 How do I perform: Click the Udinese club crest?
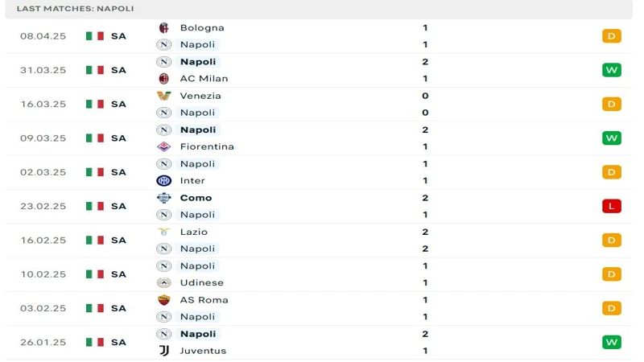point(164,282)
